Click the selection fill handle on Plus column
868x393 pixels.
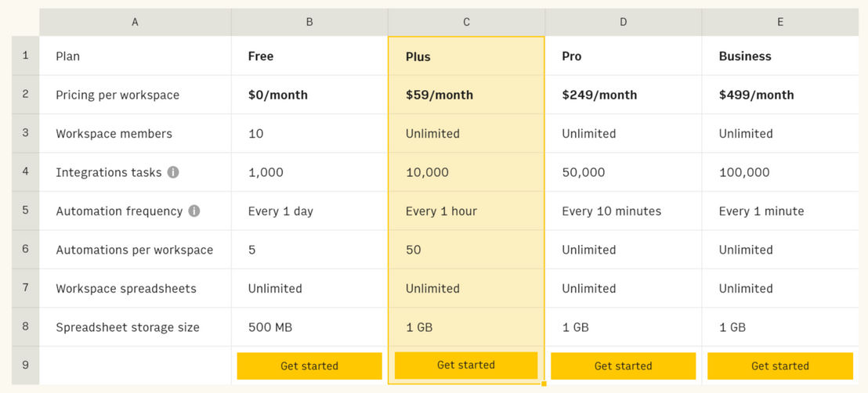[544, 384]
